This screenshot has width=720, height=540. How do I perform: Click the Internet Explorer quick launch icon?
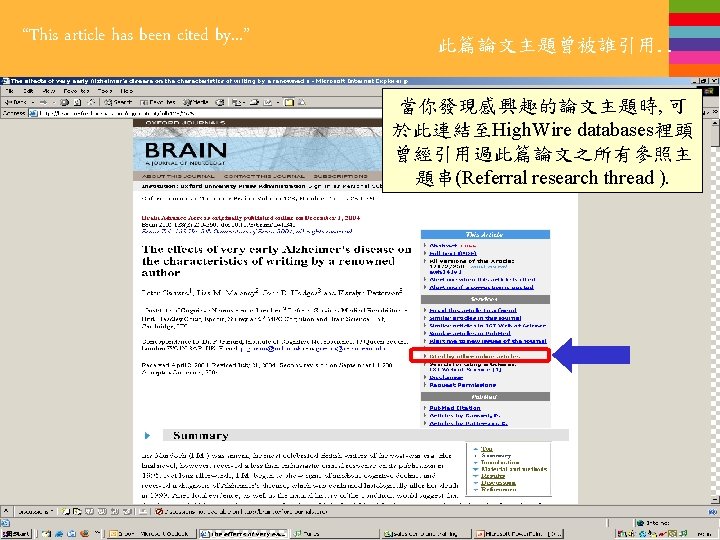(59, 534)
